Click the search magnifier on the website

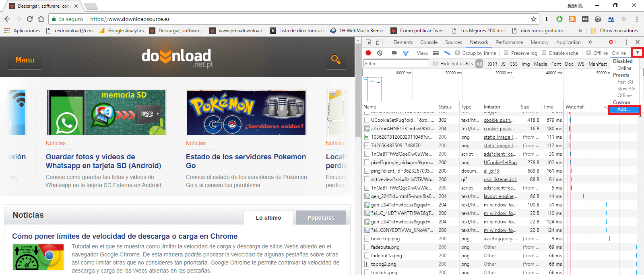coord(336,59)
